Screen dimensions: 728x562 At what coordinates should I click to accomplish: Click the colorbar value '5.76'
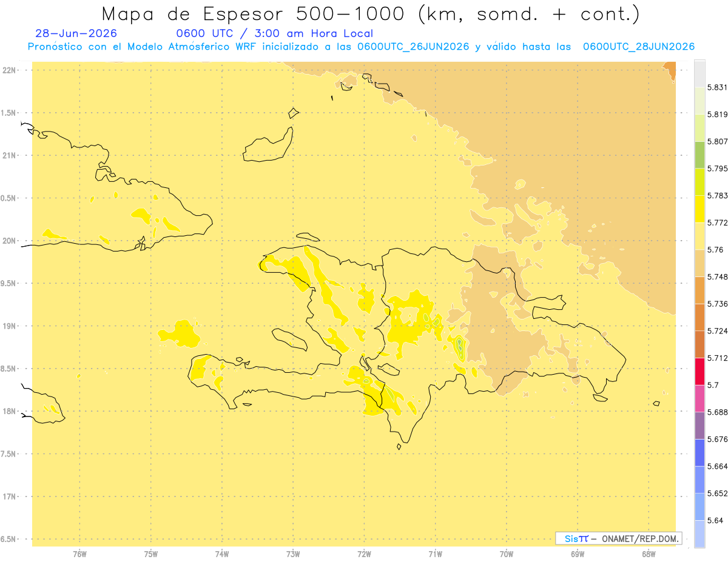[x=715, y=250]
